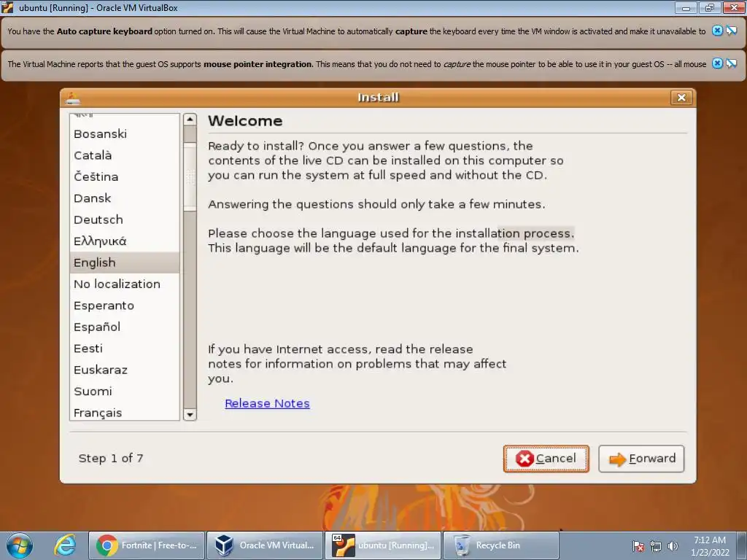Dismiss the Auto capture keyboard notification
Screen dimensions: 747x560
tap(717, 31)
